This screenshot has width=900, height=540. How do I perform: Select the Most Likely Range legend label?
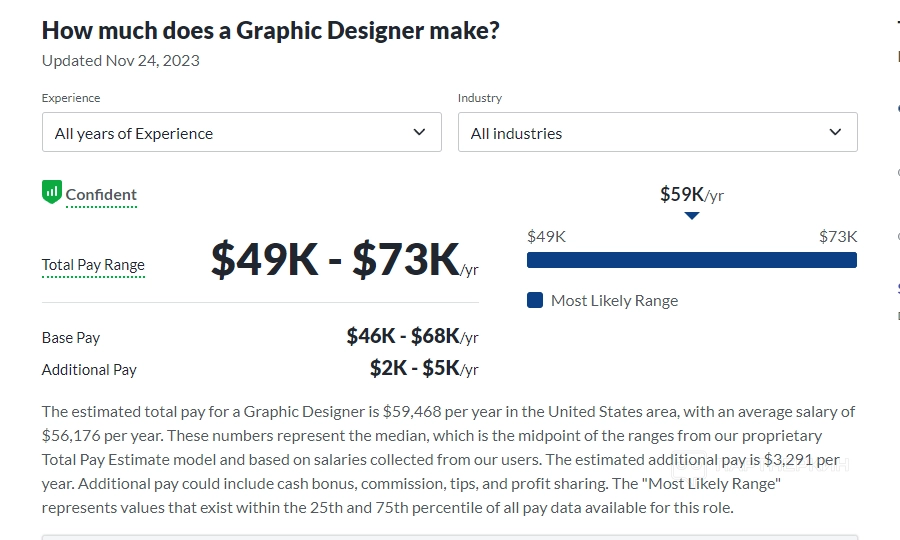click(x=614, y=300)
